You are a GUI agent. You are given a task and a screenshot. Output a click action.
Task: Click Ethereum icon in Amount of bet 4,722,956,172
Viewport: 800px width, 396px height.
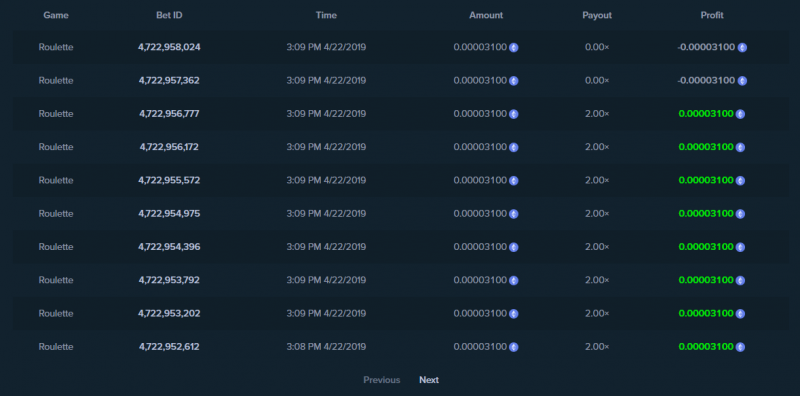point(514,147)
